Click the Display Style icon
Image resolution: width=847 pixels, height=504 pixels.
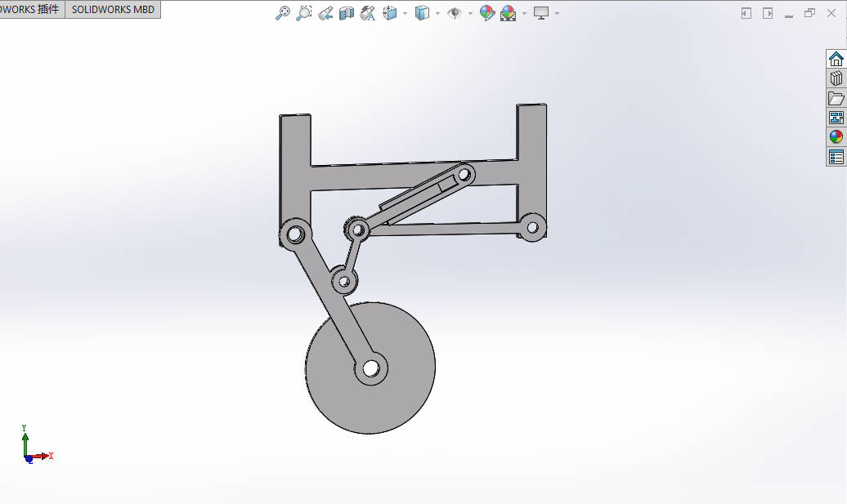pyautogui.click(x=422, y=13)
